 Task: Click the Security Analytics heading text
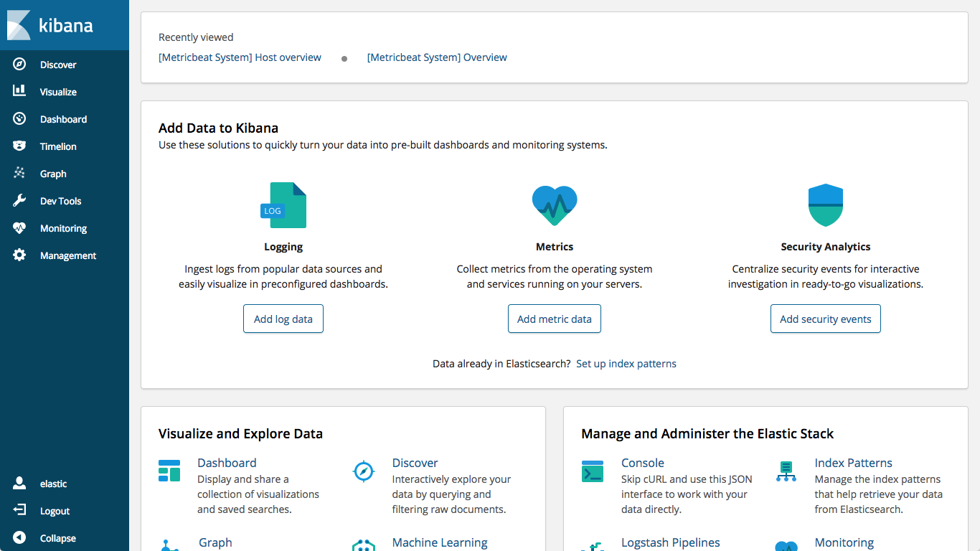826,247
